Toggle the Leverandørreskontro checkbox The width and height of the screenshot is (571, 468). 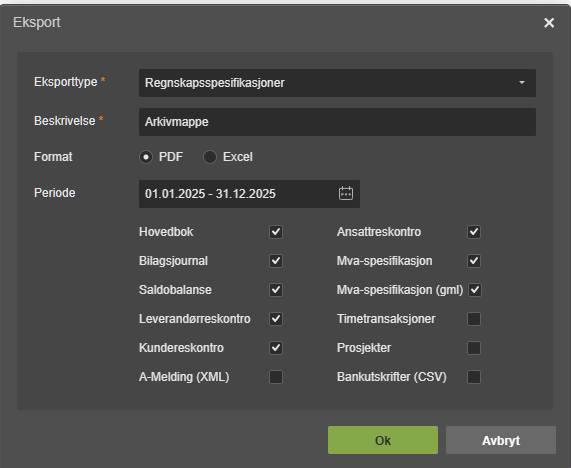tap(276, 319)
